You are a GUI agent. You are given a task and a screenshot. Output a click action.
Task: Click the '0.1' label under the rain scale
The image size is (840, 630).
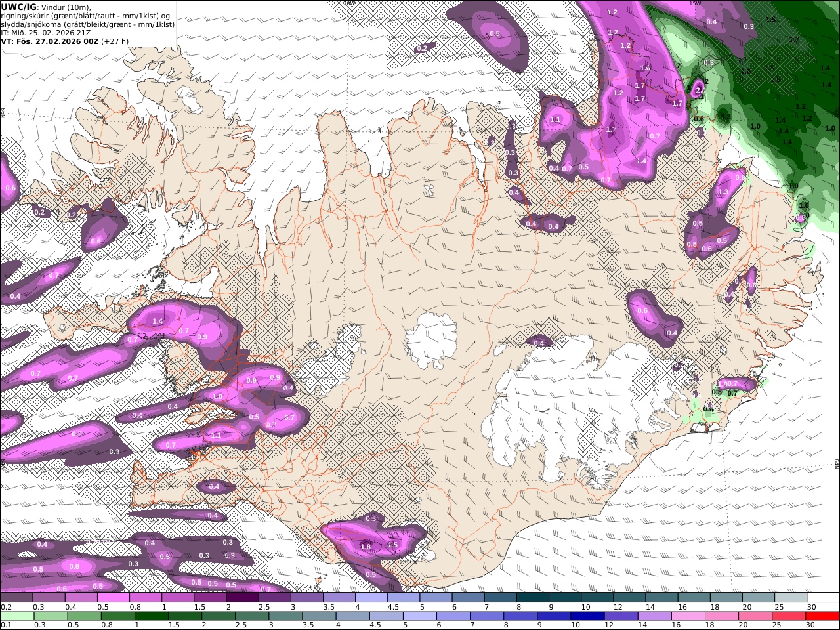pyautogui.click(x=5, y=625)
